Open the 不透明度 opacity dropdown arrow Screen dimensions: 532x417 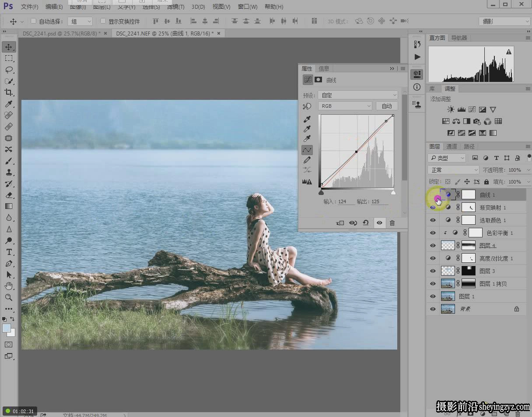[x=529, y=170]
